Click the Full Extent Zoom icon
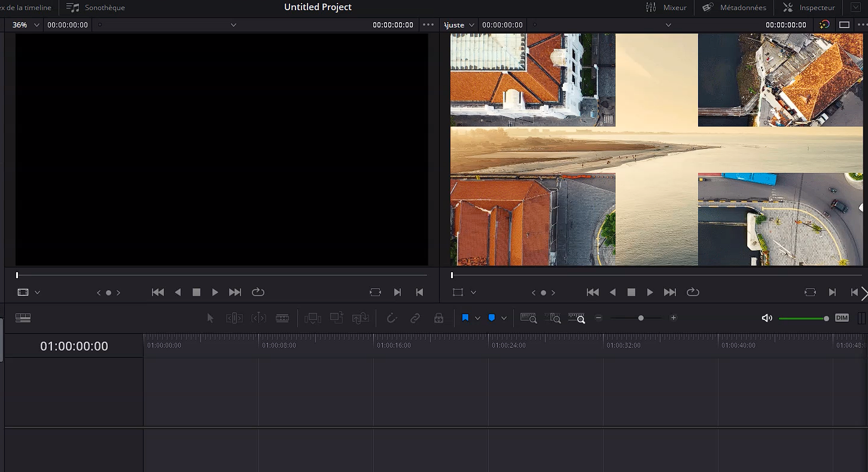 (x=528, y=318)
